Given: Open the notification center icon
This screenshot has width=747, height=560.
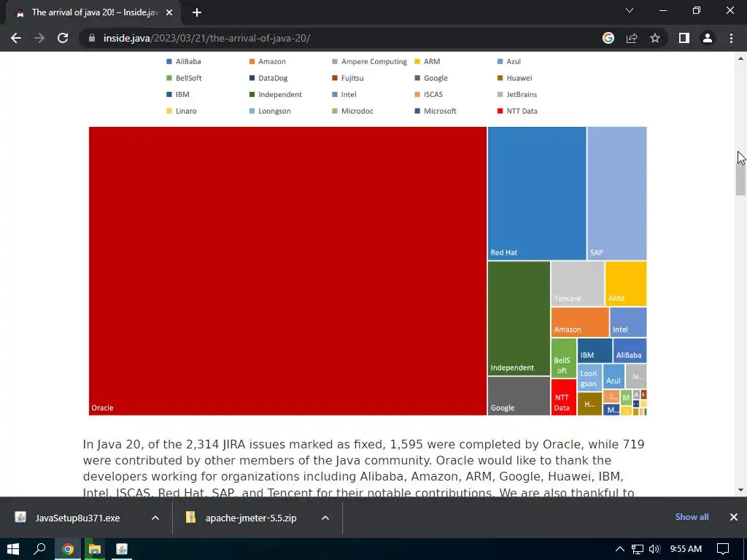Looking at the screenshot, I should (x=723, y=549).
